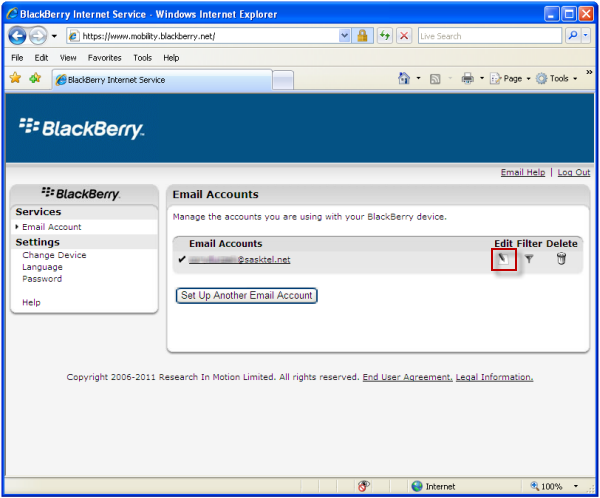Expand the address bar URL history dropdown
The width and height of the screenshot is (600, 498).
tap(344, 36)
